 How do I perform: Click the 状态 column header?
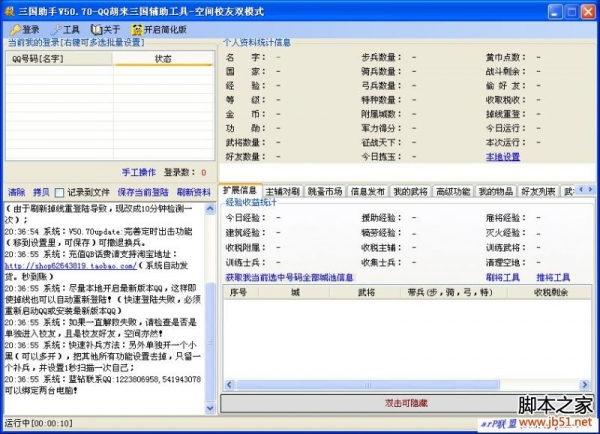163,59
